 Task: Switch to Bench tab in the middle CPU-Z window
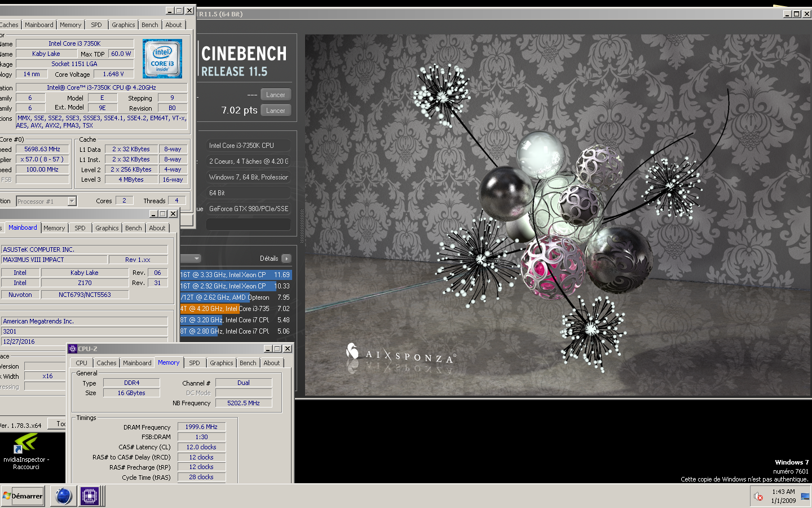tap(134, 228)
